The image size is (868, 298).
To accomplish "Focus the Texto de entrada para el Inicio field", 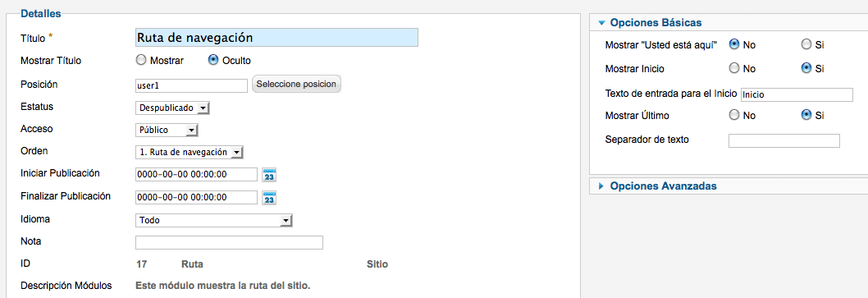I will 797,94.
